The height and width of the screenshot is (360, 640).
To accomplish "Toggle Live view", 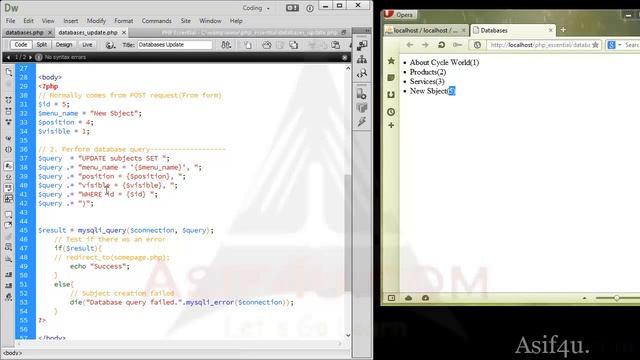I will pyautogui.click(x=87, y=45).
